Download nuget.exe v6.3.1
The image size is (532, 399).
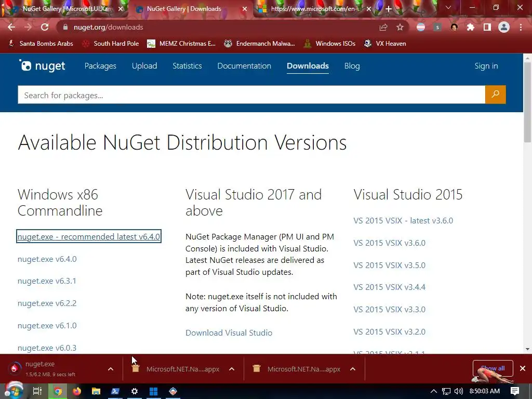tap(47, 281)
